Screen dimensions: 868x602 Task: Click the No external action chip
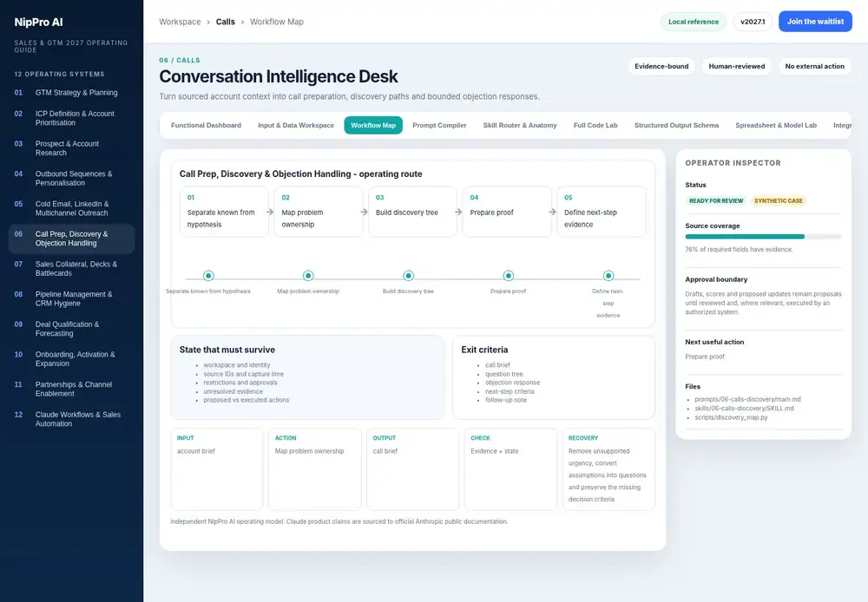(815, 67)
